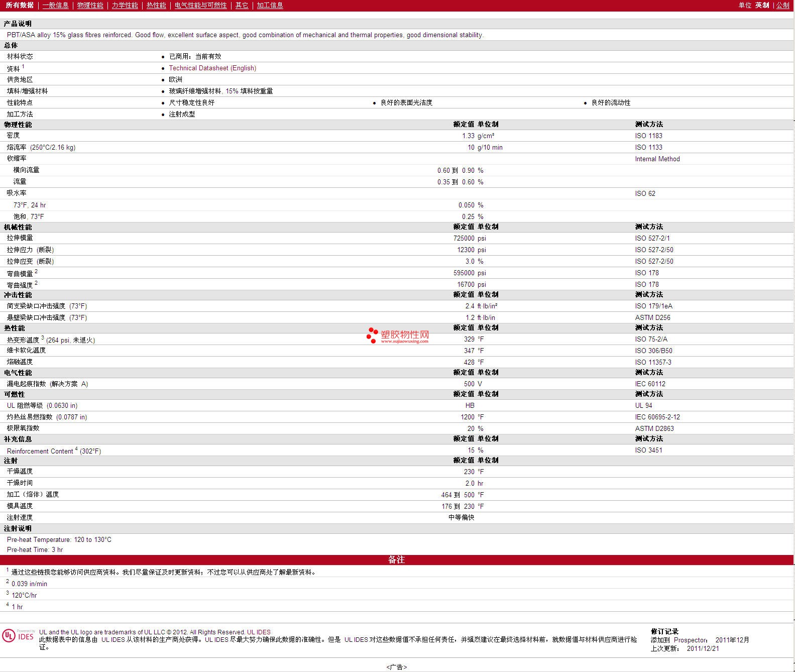
Task: Click footnote 2 superscript next to 弯曲模量
Action: click(x=36, y=271)
